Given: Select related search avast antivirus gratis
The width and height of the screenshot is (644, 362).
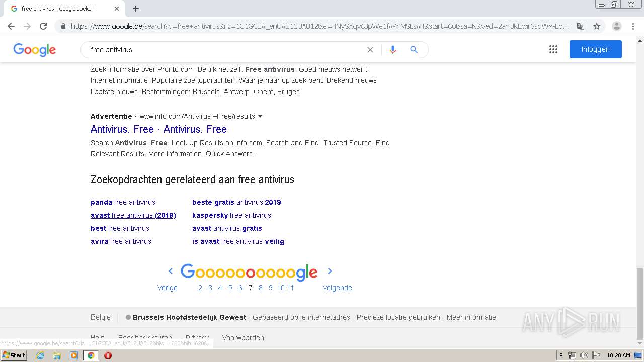Looking at the screenshot, I should pos(227,228).
